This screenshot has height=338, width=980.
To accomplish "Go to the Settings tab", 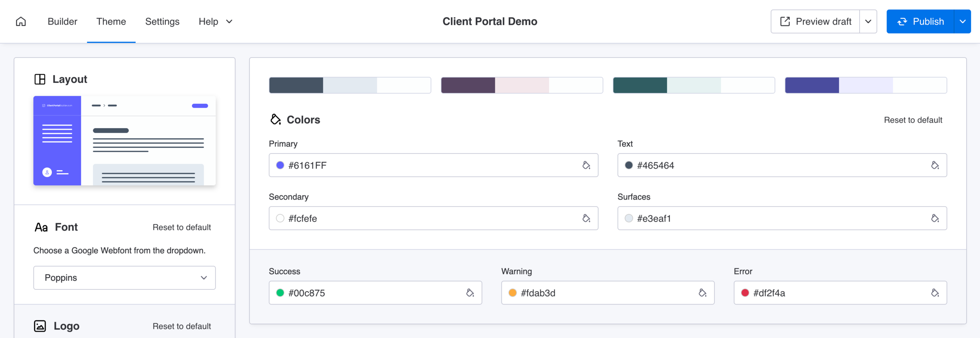I will 162,22.
